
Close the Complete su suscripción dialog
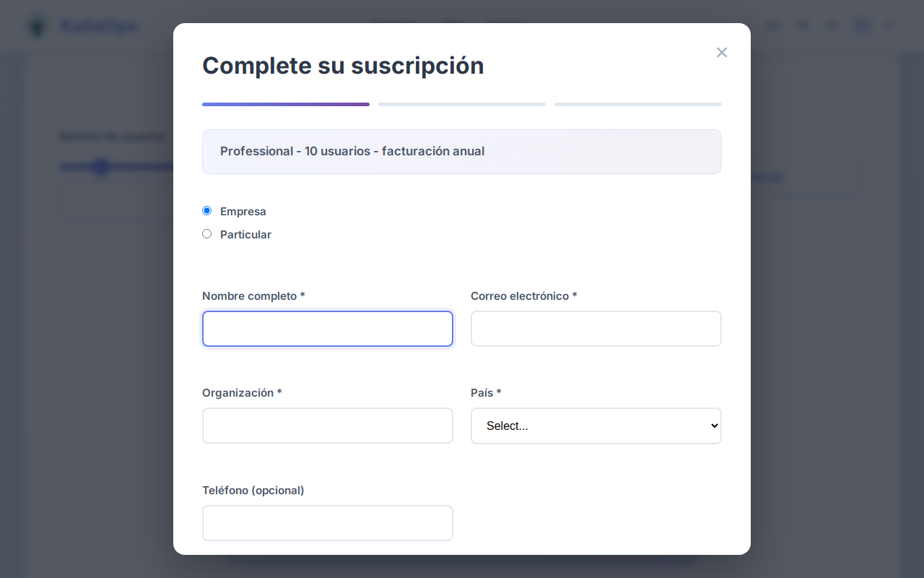click(722, 52)
